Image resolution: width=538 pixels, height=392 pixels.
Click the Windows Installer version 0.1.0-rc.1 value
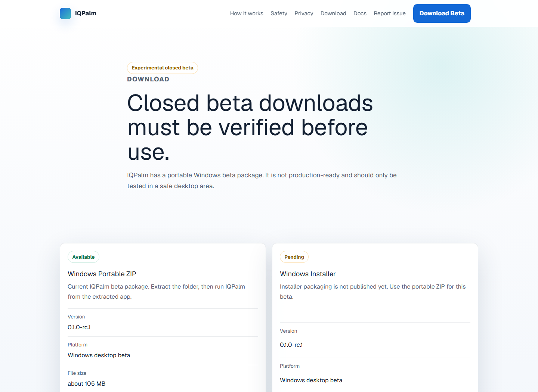291,345
